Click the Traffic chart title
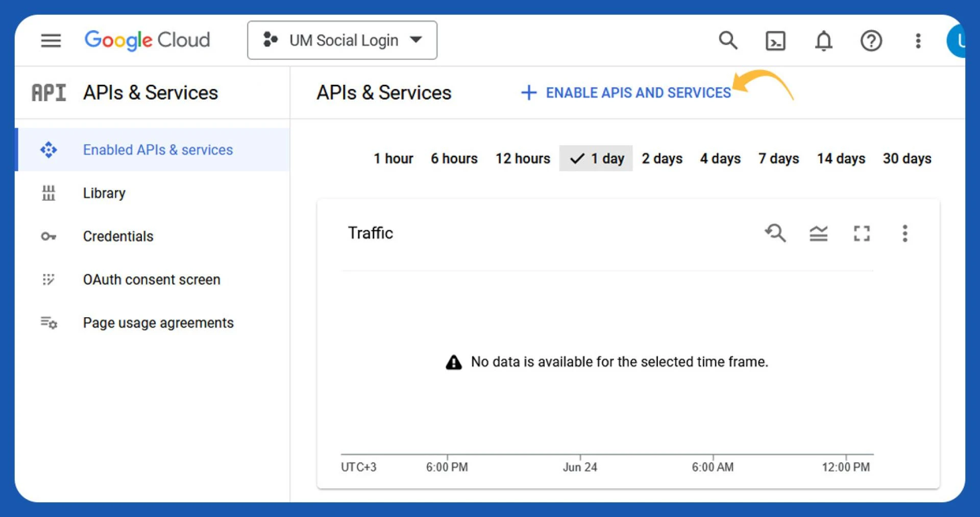 [371, 233]
